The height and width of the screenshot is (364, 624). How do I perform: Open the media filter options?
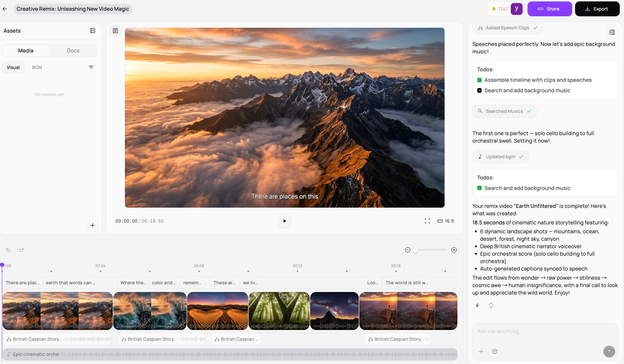pyautogui.click(x=91, y=67)
